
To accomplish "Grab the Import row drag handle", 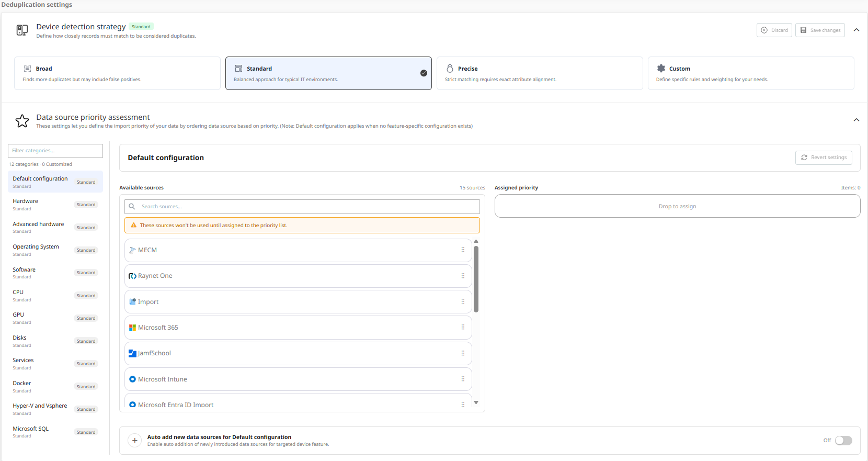I will coord(463,301).
